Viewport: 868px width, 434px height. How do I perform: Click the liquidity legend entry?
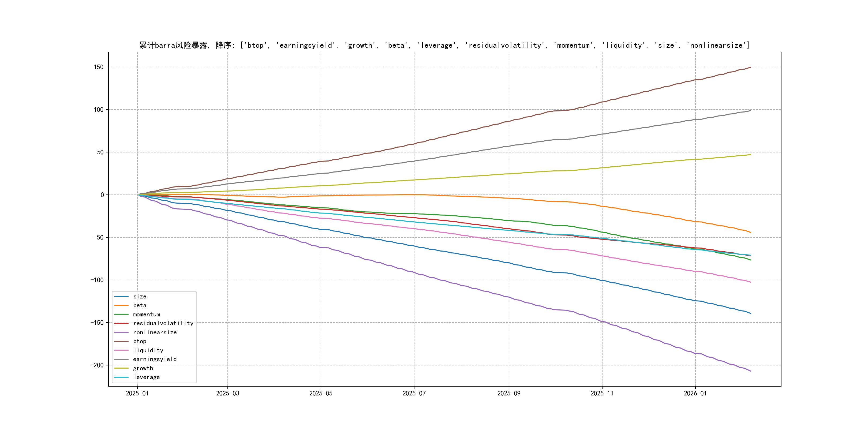pyautogui.click(x=148, y=350)
